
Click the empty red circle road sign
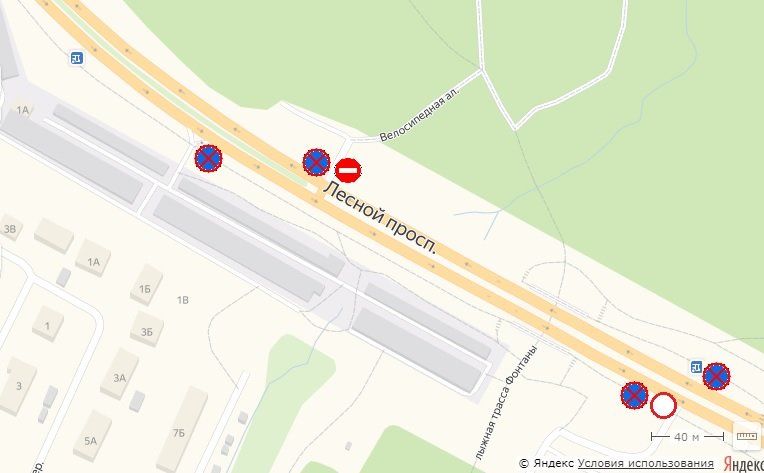tap(663, 406)
